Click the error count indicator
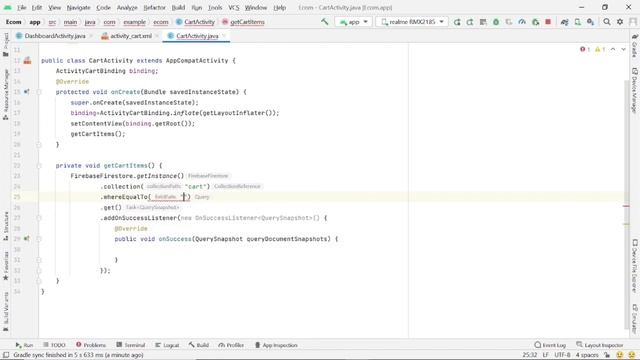Image resolution: width=640 pixels, height=360 pixels. coord(585,49)
